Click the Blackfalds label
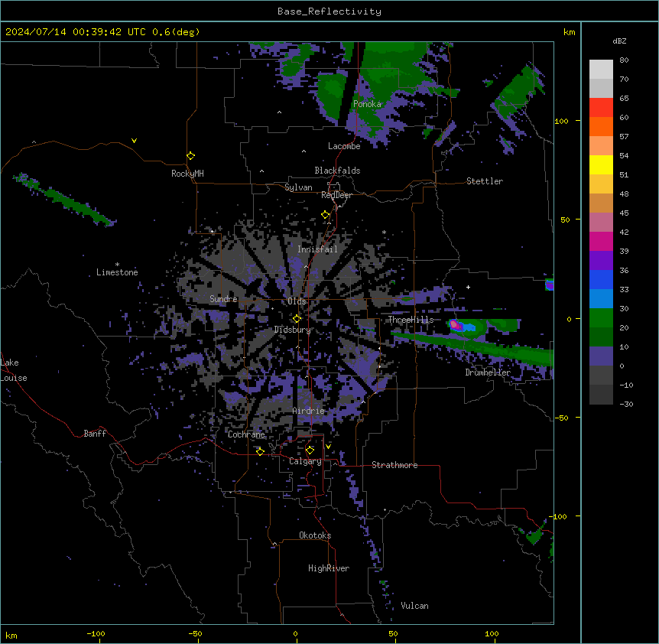Image resolution: width=659 pixels, height=644 pixels. pos(337,171)
